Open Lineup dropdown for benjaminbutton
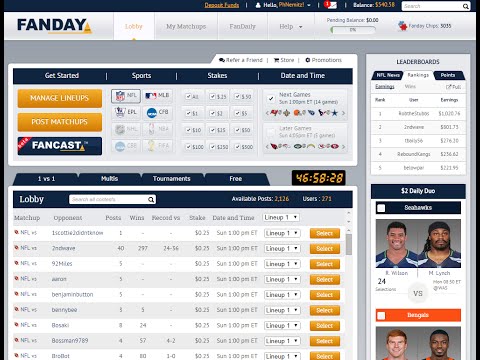Screen dimensions: 480x360 tap(282, 295)
